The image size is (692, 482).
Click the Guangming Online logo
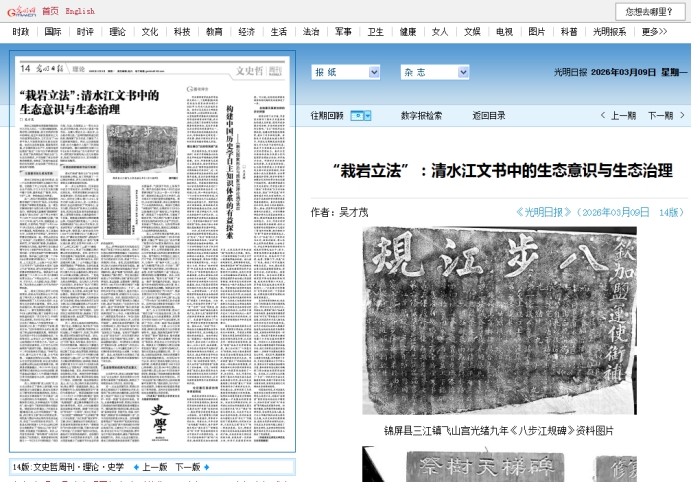pos(20,11)
